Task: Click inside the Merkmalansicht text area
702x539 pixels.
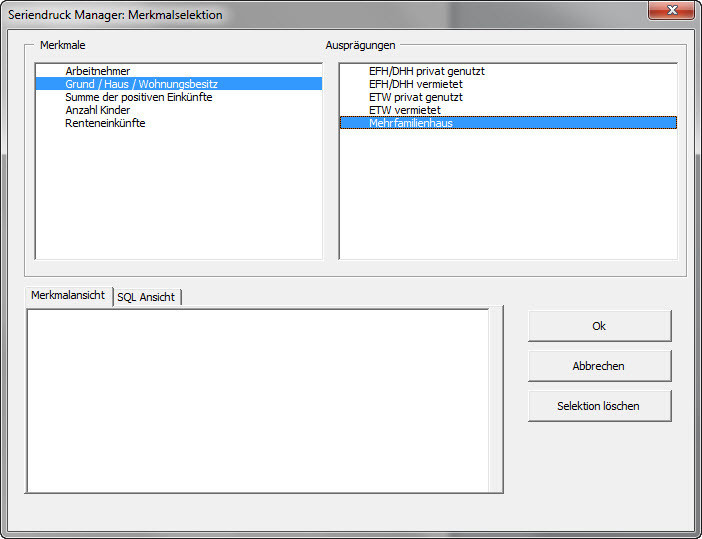Action: tap(258, 401)
